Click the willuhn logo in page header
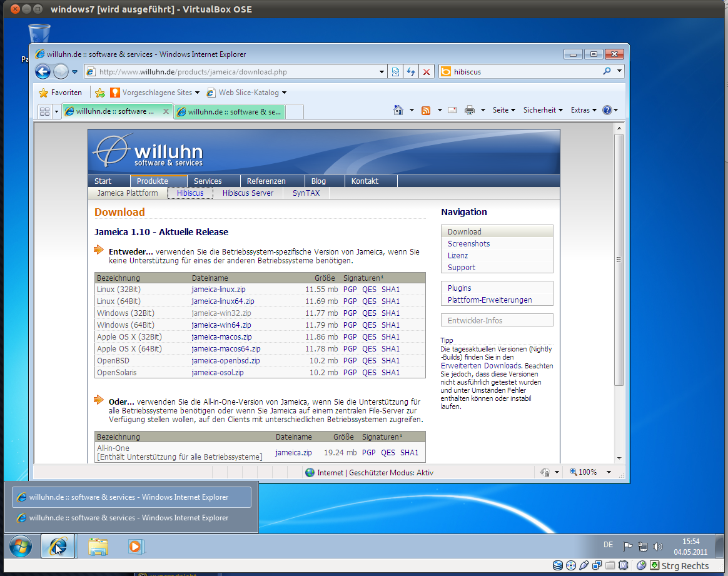 [x=149, y=151]
